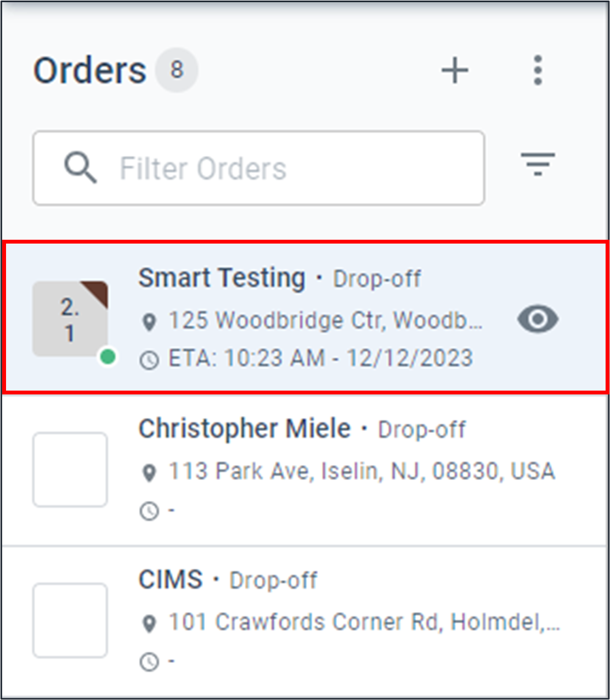
Task: Click the 2.1 order thumbnail image
Action: [x=70, y=318]
